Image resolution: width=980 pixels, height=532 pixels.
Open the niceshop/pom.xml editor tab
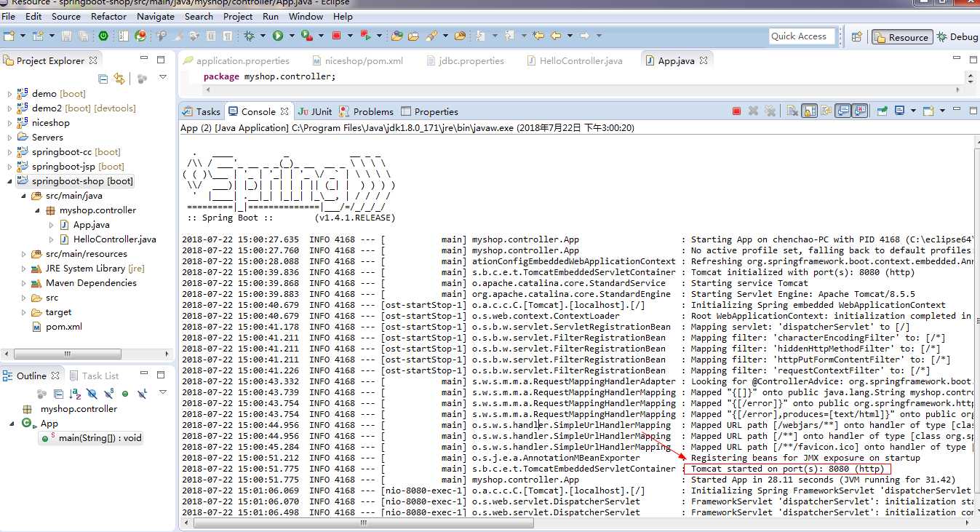click(357, 60)
